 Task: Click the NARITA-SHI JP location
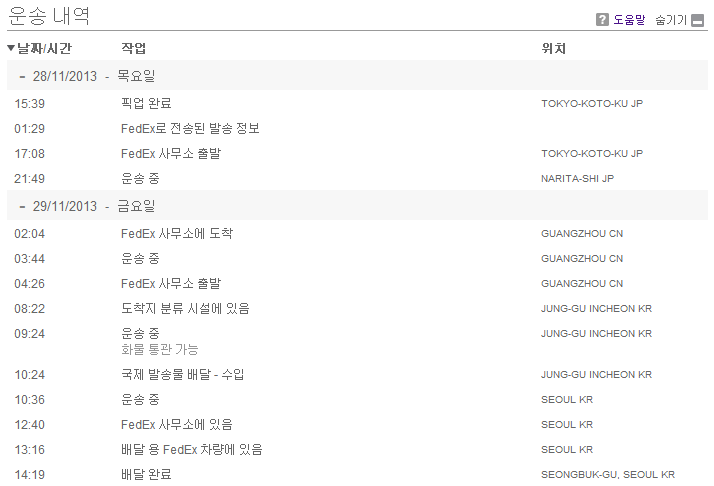pyautogui.click(x=577, y=179)
